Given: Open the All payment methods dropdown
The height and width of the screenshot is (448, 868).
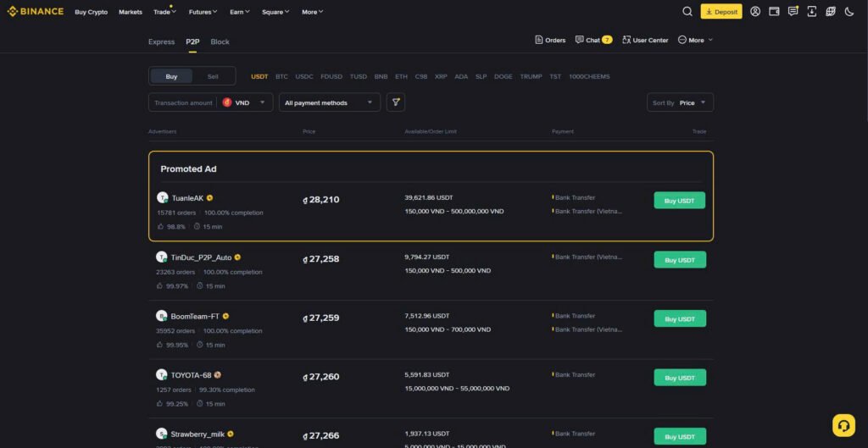Looking at the screenshot, I should point(330,102).
